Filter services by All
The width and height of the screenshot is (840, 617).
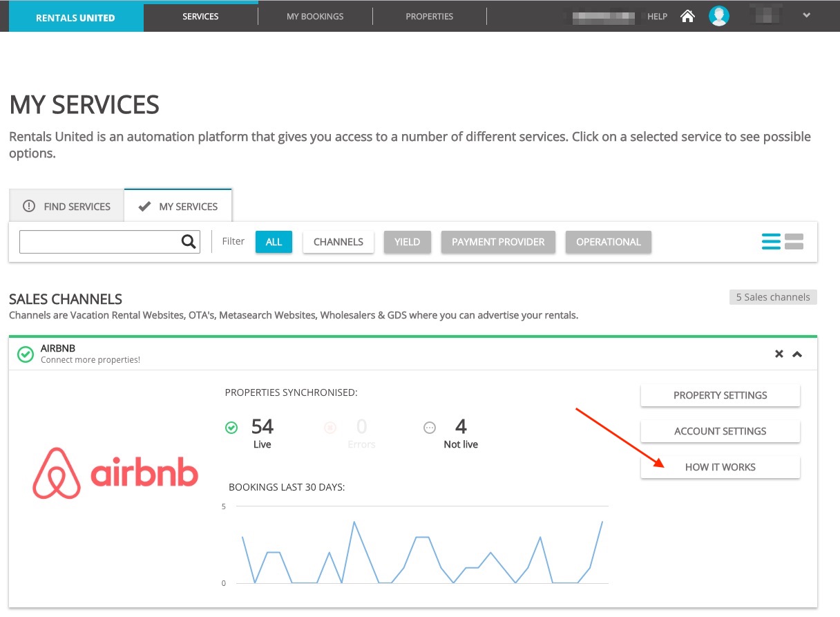coord(274,242)
